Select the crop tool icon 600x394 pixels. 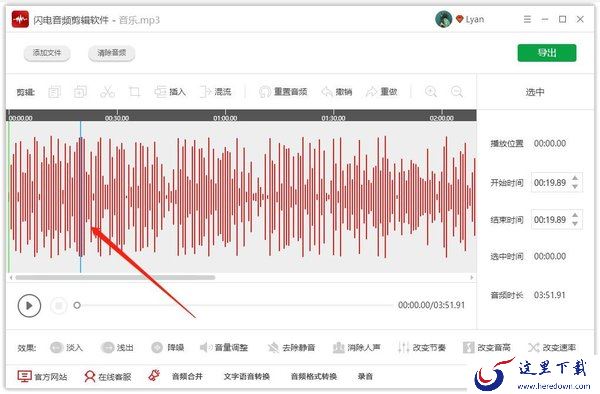134,92
